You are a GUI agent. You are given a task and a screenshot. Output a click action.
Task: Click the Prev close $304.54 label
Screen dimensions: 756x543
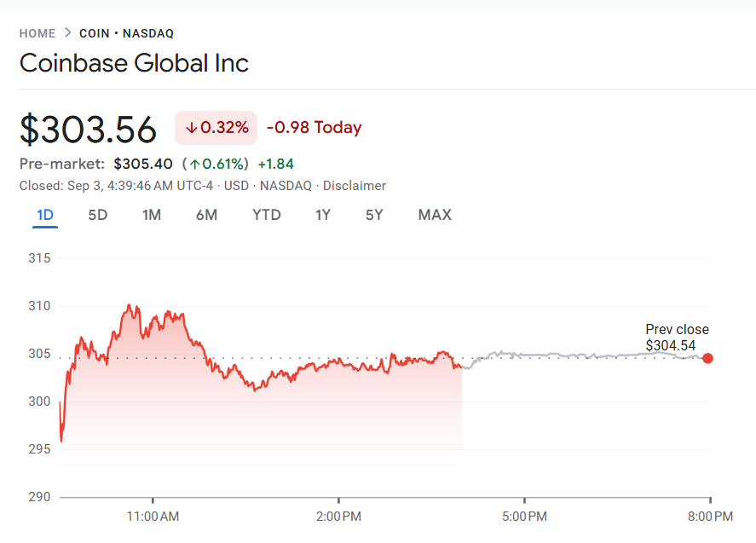coord(677,338)
